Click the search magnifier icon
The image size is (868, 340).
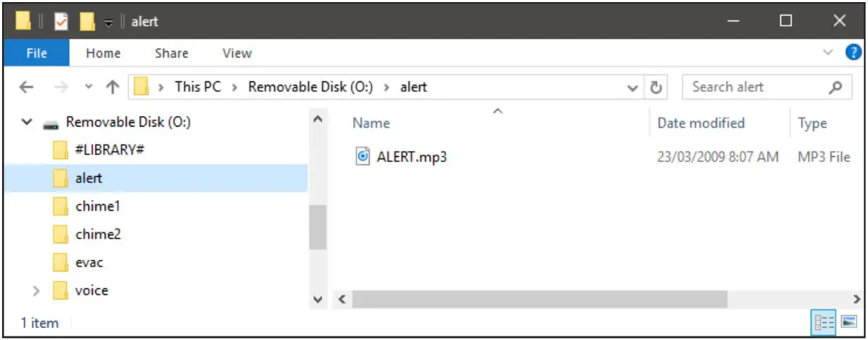click(x=835, y=88)
